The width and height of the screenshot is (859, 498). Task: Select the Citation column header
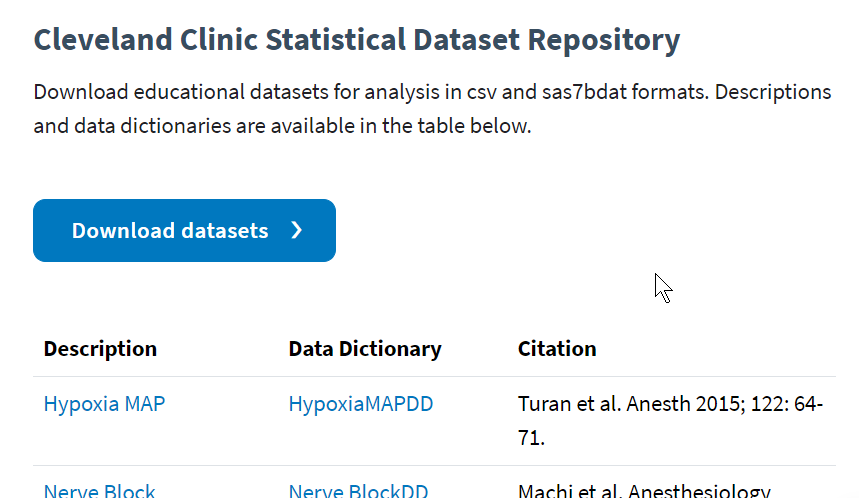click(x=557, y=349)
